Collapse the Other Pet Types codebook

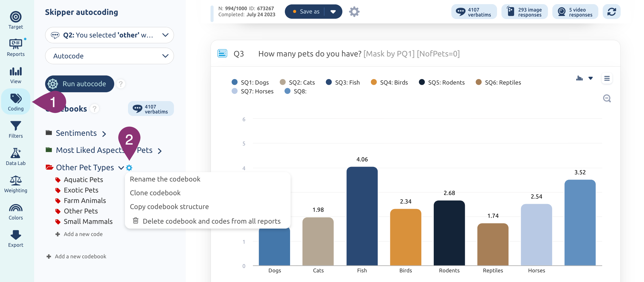(121, 168)
